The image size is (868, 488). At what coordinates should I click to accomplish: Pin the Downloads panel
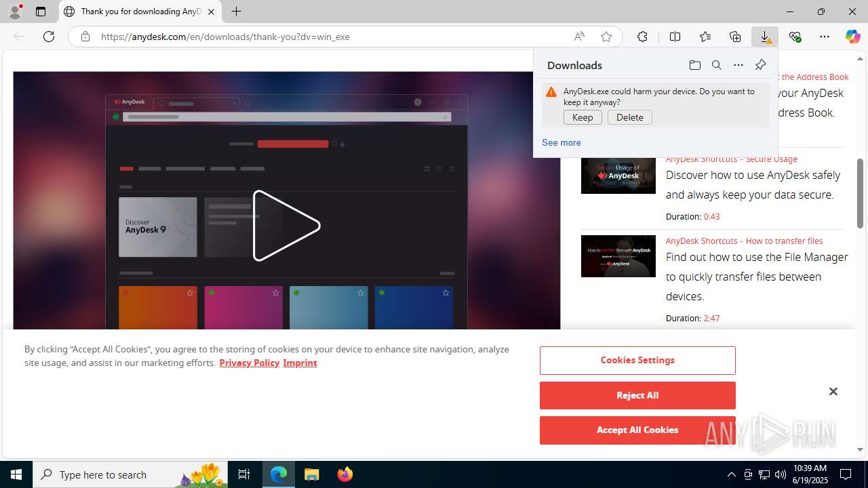(x=760, y=65)
